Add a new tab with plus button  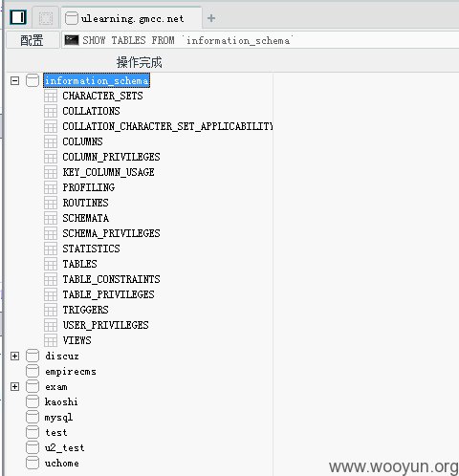[x=211, y=18]
